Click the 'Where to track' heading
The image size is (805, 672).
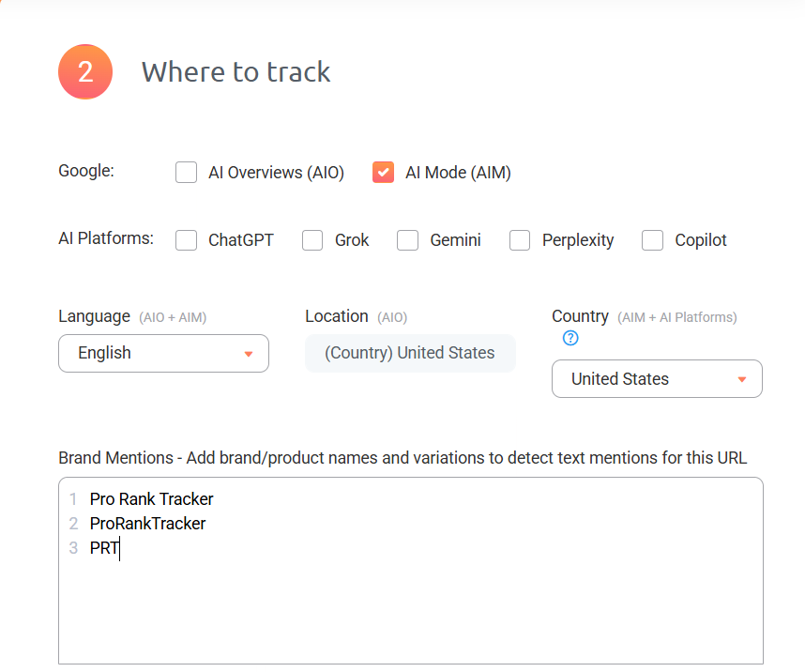(x=236, y=71)
